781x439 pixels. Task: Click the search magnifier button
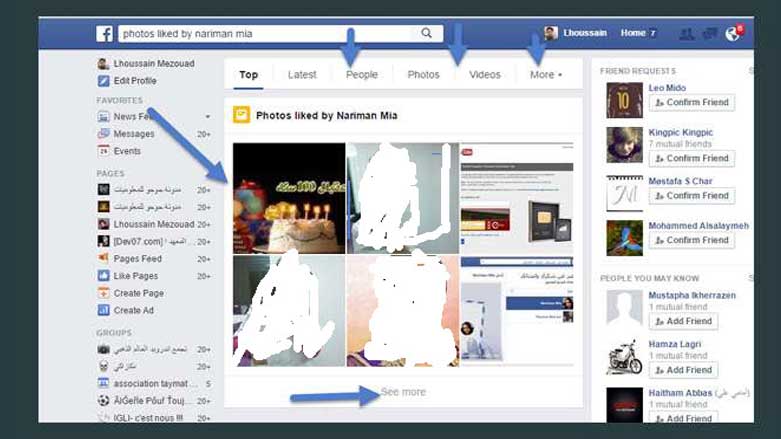pos(427,34)
